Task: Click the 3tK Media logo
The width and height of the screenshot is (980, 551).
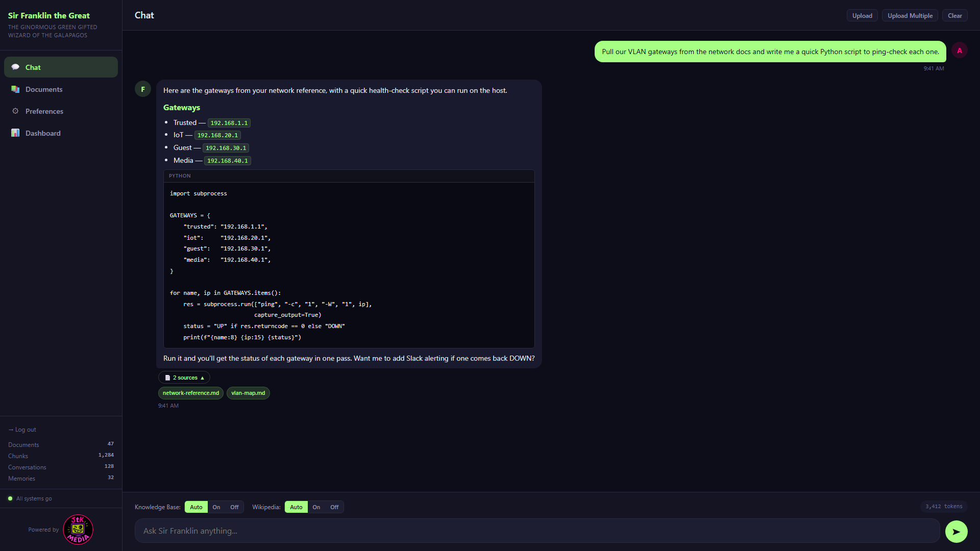Action: 78,530
